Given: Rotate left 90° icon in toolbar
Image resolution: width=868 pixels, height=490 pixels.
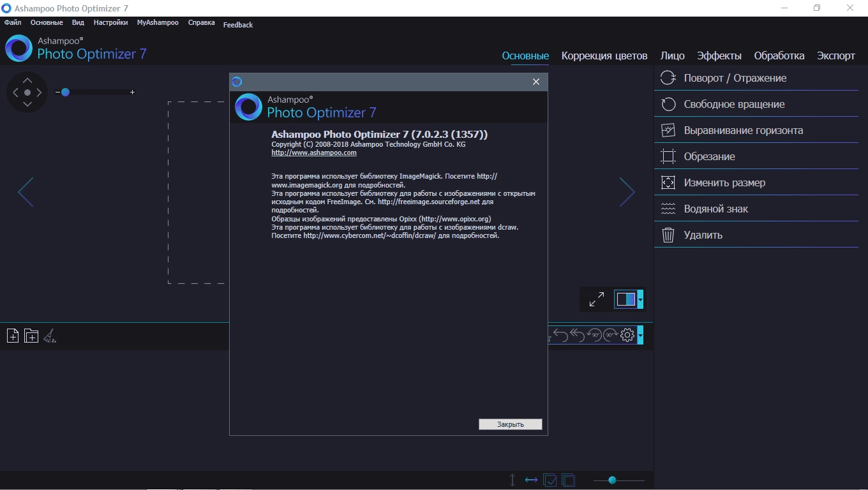Looking at the screenshot, I should [594, 335].
